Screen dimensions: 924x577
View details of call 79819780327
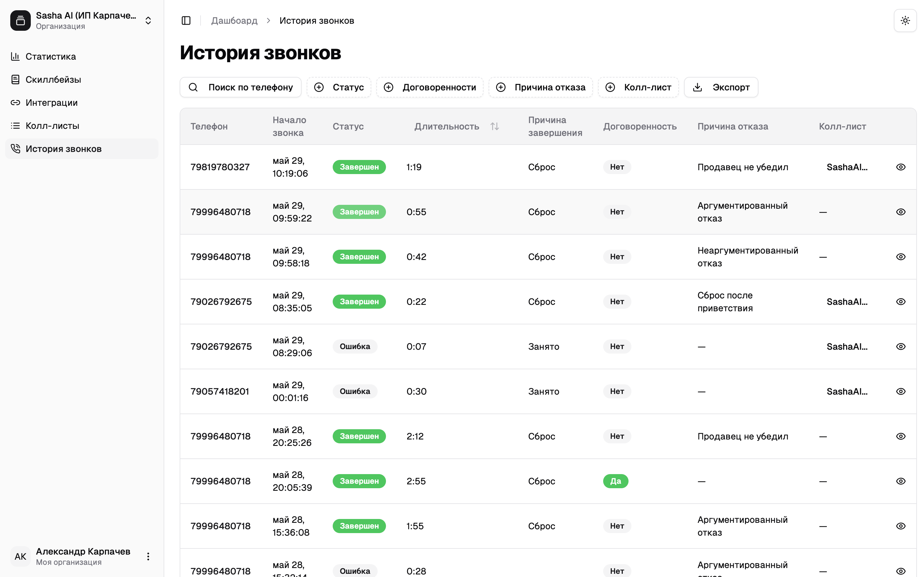pyautogui.click(x=901, y=167)
